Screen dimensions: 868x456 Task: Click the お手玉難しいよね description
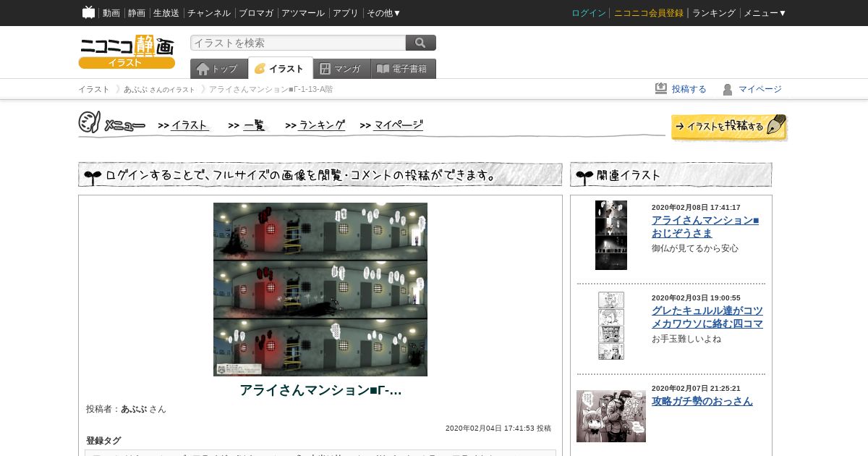click(686, 339)
